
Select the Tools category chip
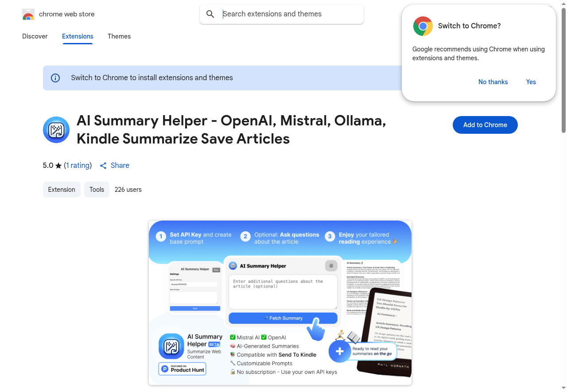(x=97, y=189)
